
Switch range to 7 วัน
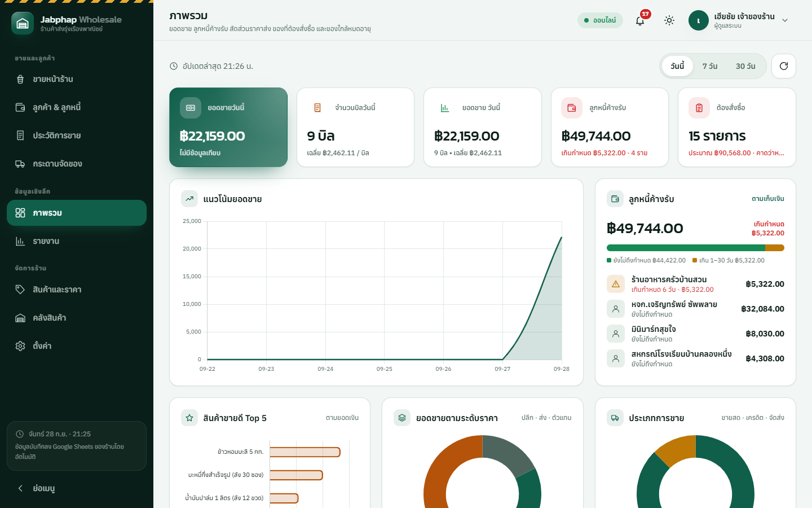[x=710, y=66]
